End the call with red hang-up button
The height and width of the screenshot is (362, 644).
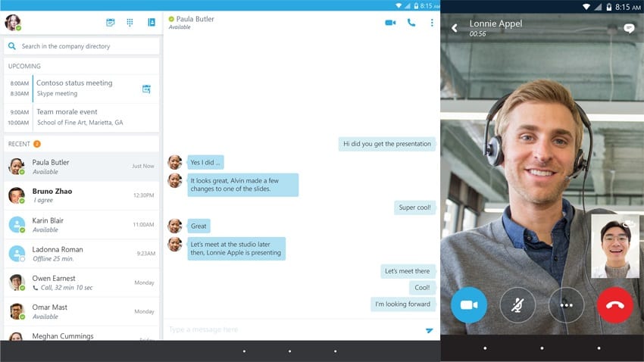[x=615, y=305]
